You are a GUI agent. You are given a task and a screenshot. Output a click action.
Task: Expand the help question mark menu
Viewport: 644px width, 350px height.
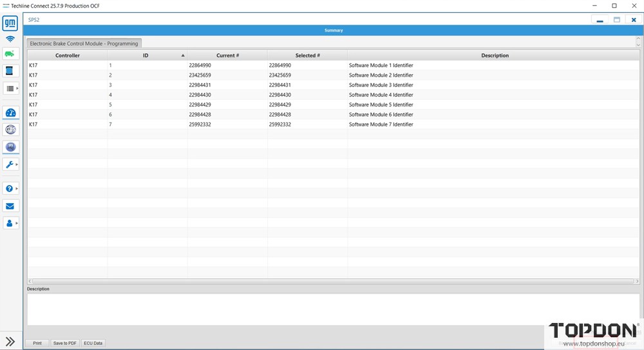pyautogui.click(x=10, y=189)
